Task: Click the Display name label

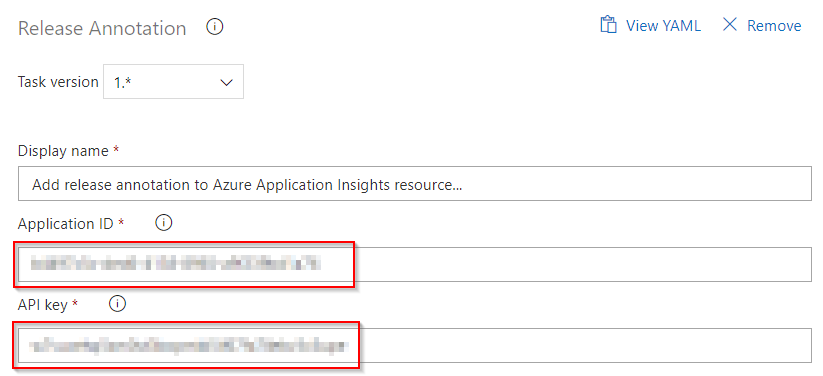Action: 64,151
